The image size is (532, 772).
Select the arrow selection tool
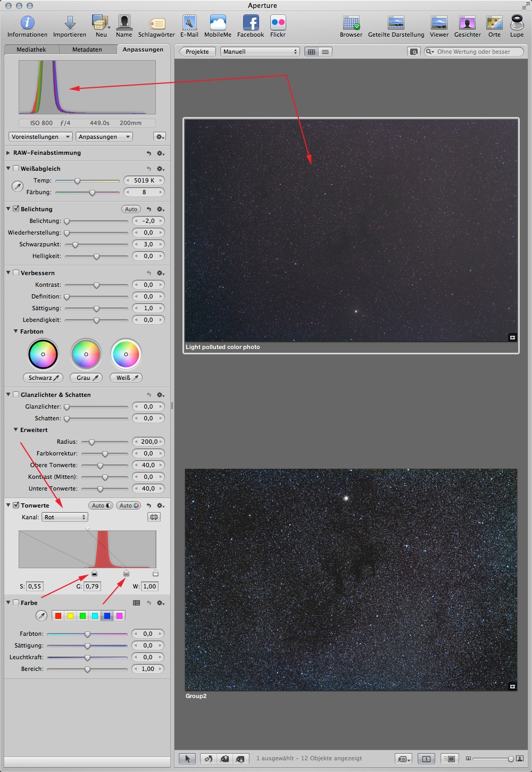coord(187,759)
